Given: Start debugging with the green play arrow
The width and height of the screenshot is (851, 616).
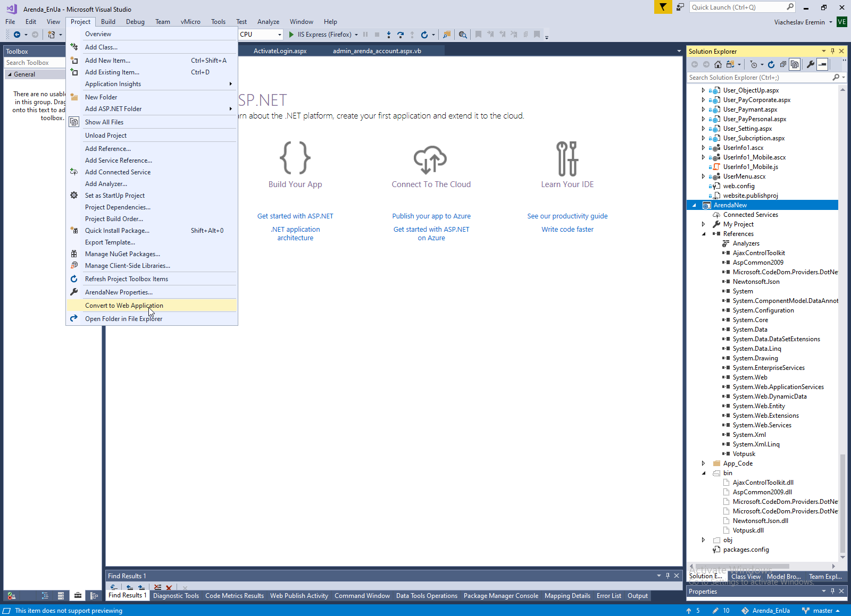Looking at the screenshot, I should point(291,35).
